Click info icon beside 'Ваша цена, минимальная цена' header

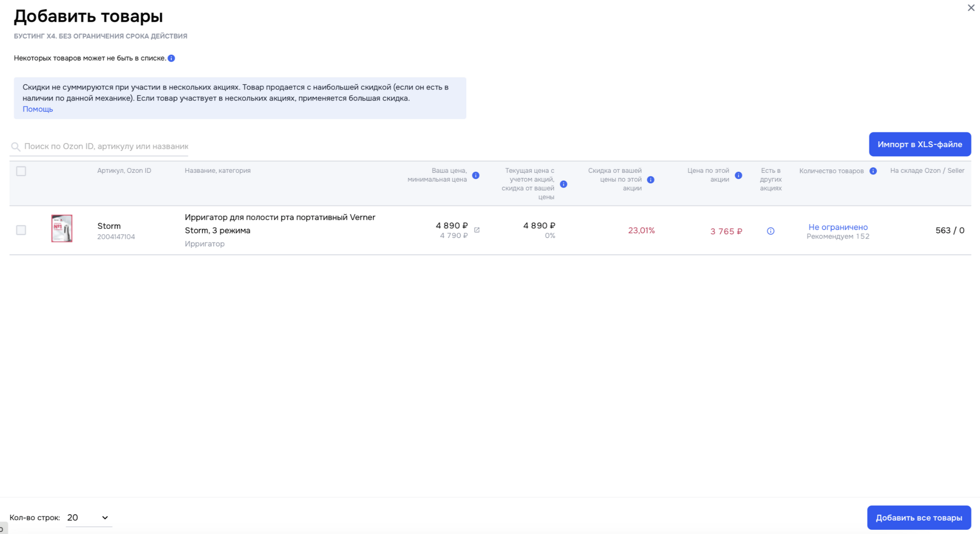point(476,175)
